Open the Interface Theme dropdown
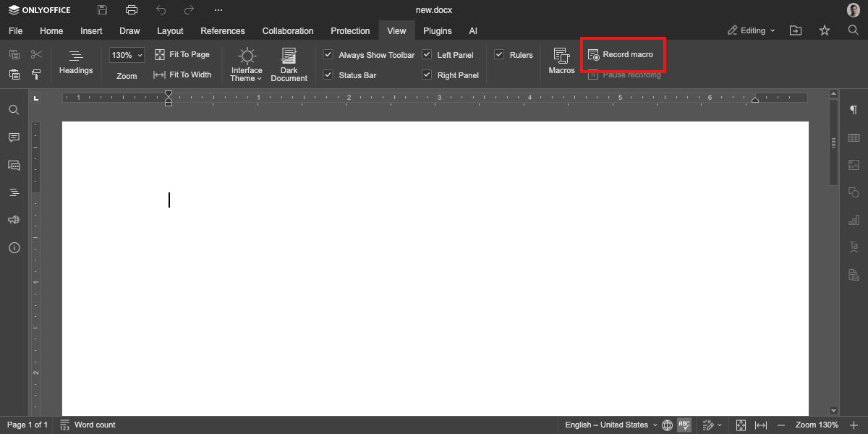 [247, 64]
